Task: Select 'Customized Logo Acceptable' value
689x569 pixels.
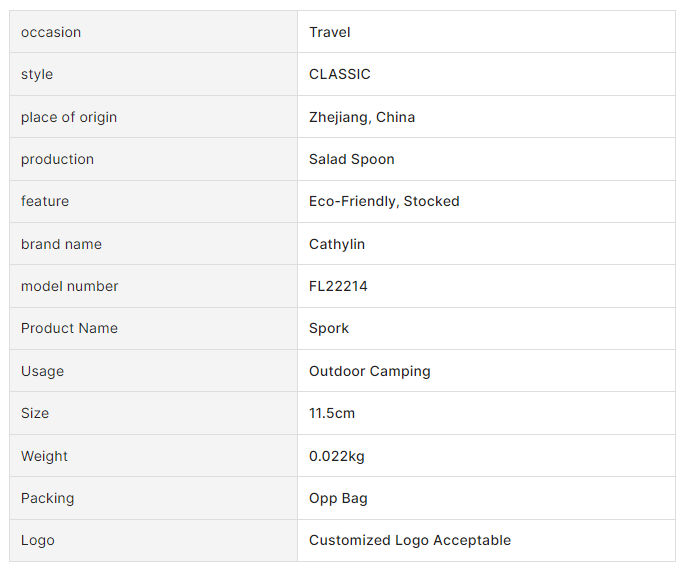Action: click(410, 540)
